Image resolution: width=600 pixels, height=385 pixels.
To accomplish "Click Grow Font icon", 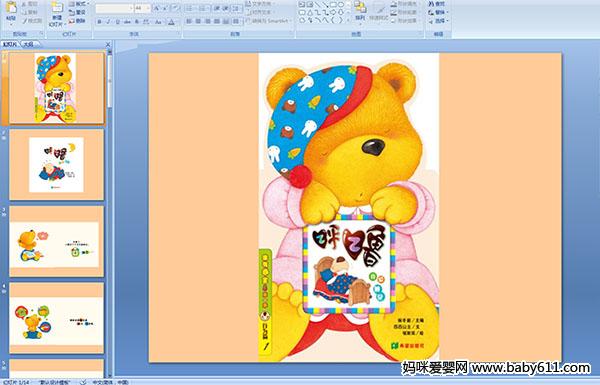I will coord(156,8).
